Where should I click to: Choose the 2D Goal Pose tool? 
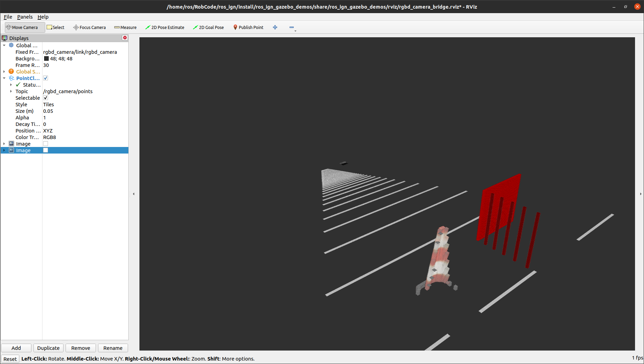coord(208,27)
